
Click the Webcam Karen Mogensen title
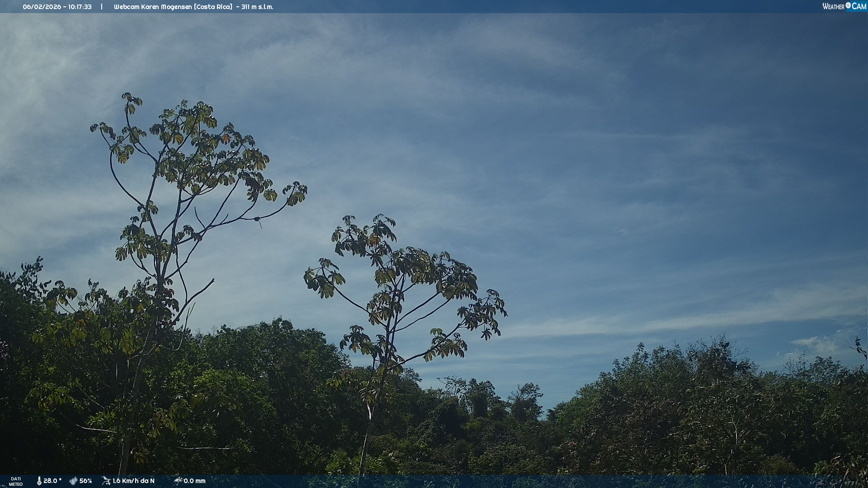tap(153, 7)
